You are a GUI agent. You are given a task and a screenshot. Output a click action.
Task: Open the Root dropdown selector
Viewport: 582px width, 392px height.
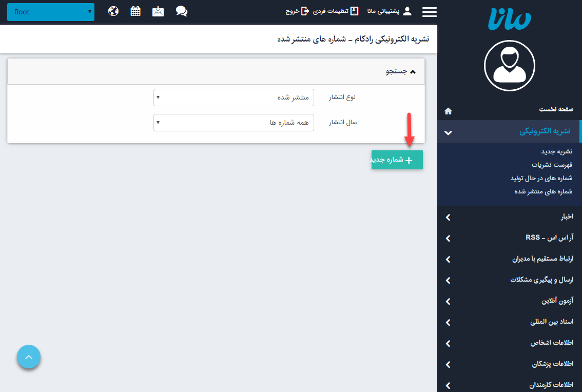(x=51, y=12)
